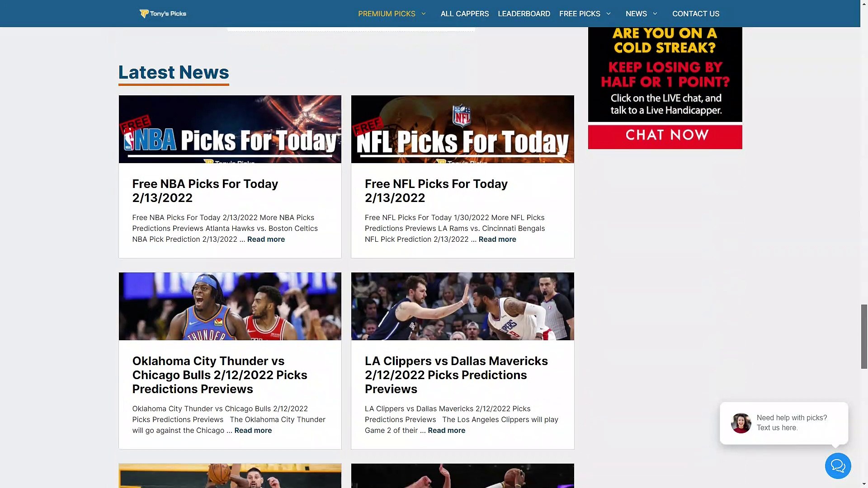Click the chat agent avatar photo
The height and width of the screenshot is (488, 868).
741,423
